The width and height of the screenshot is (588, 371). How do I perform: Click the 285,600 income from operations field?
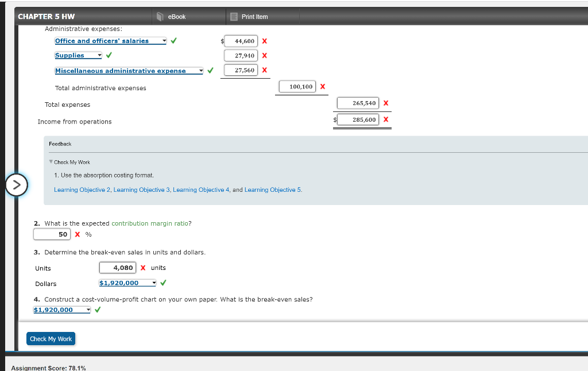pyautogui.click(x=358, y=119)
